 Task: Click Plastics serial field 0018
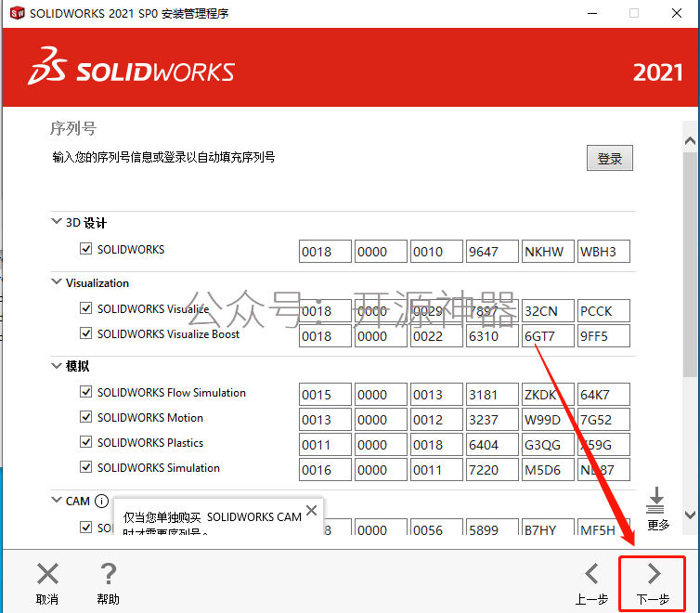(x=436, y=444)
